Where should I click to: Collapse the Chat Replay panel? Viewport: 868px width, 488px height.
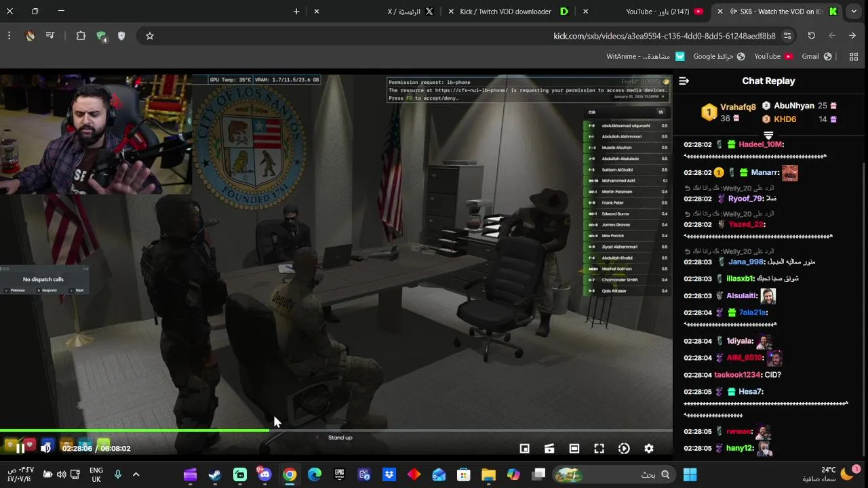pyautogui.click(x=684, y=81)
